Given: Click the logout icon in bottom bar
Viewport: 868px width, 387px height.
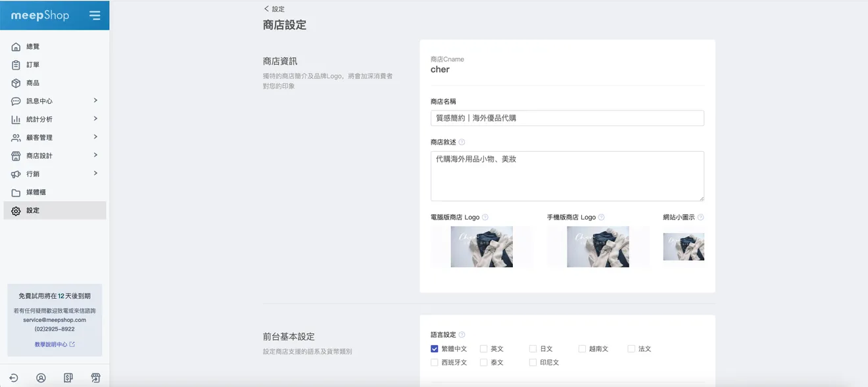Looking at the screenshot, I should 13,378.
